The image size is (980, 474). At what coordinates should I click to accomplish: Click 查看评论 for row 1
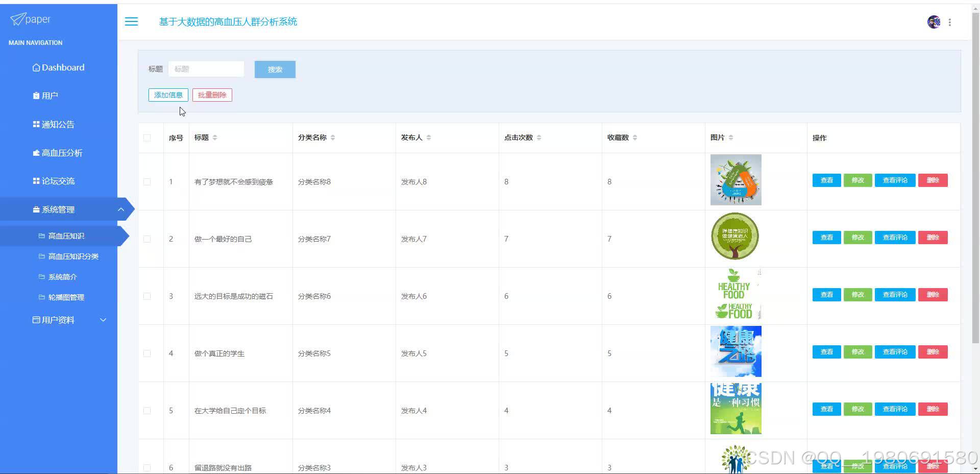click(x=895, y=180)
